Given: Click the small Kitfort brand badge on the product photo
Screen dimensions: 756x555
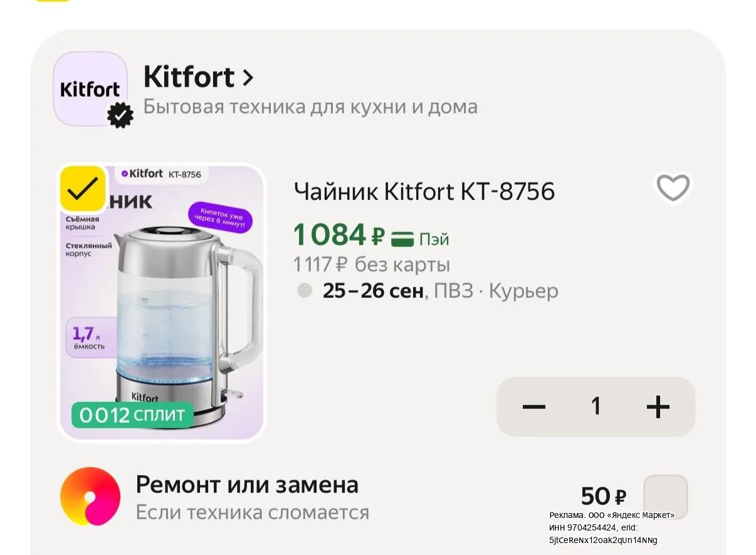Looking at the screenshot, I should pos(162,174).
